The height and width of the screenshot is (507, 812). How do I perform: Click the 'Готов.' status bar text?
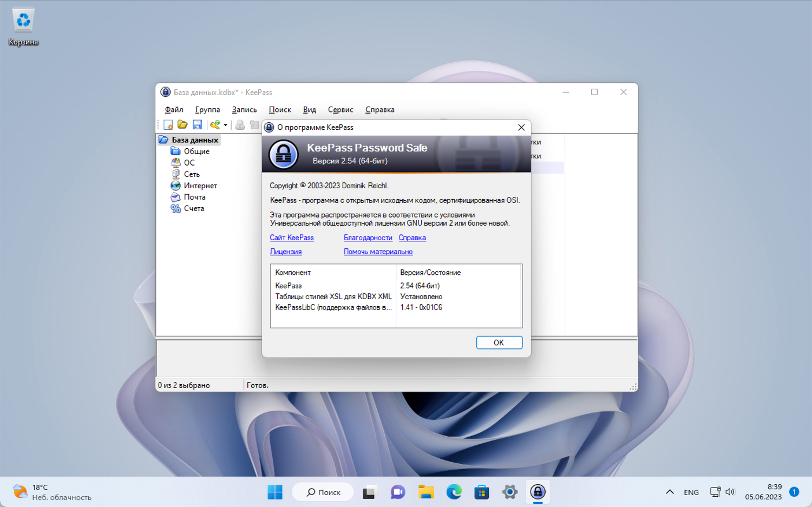[258, 385]
